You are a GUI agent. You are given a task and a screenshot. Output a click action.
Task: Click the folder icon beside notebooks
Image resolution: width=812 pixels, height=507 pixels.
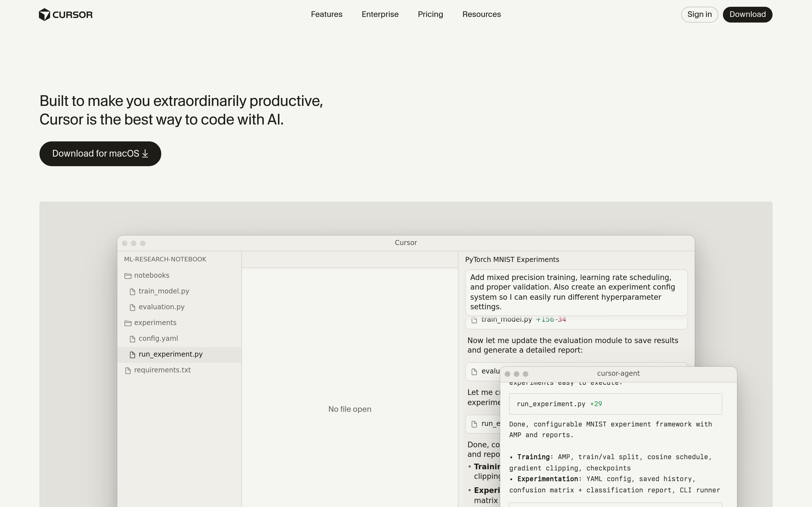coord(128,276)
